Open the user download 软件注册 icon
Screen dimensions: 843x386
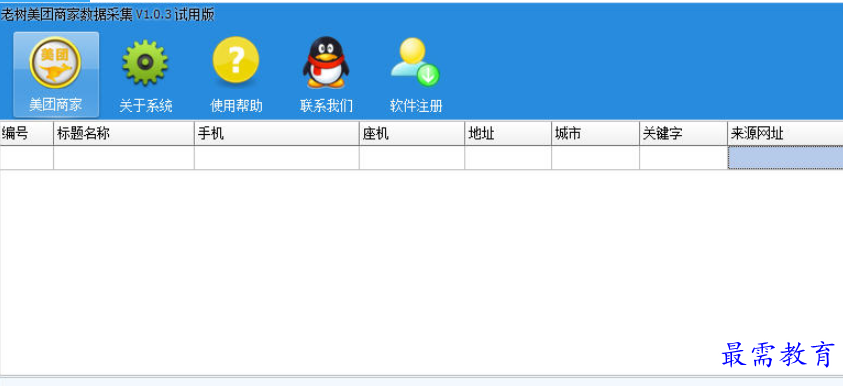click(416, 74)
